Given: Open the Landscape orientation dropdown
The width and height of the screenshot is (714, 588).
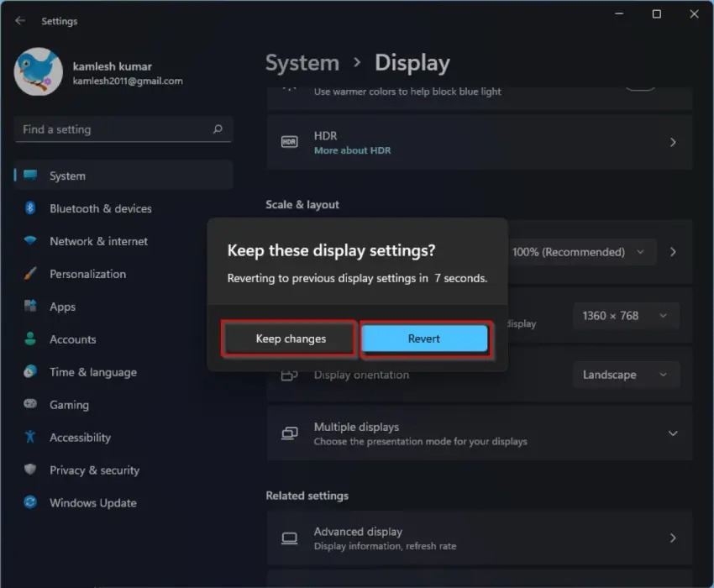Looking at the screenshot, I should point(625,375).
